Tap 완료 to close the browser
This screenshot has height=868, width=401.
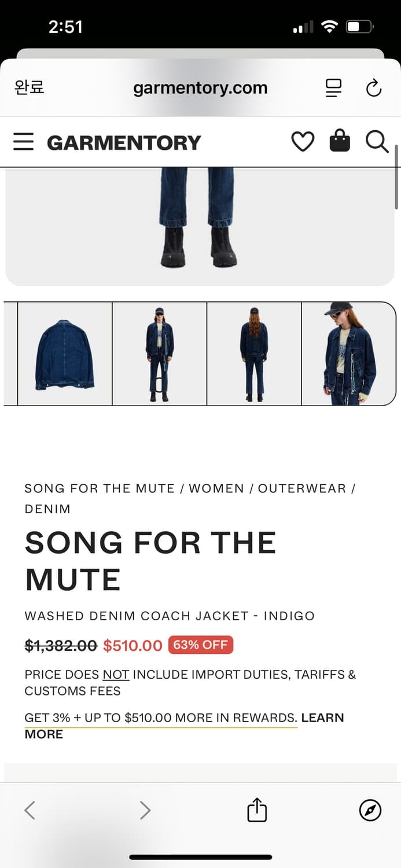[29, 87]
